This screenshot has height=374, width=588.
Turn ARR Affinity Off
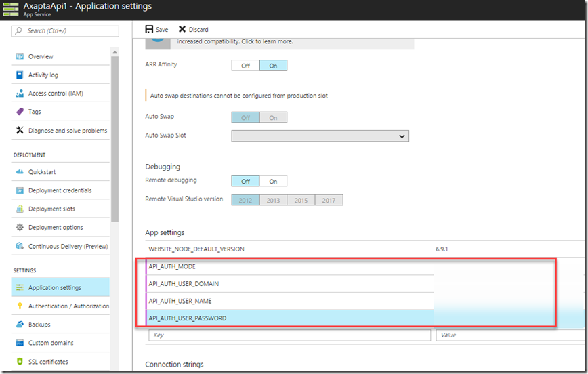point(245,66)
